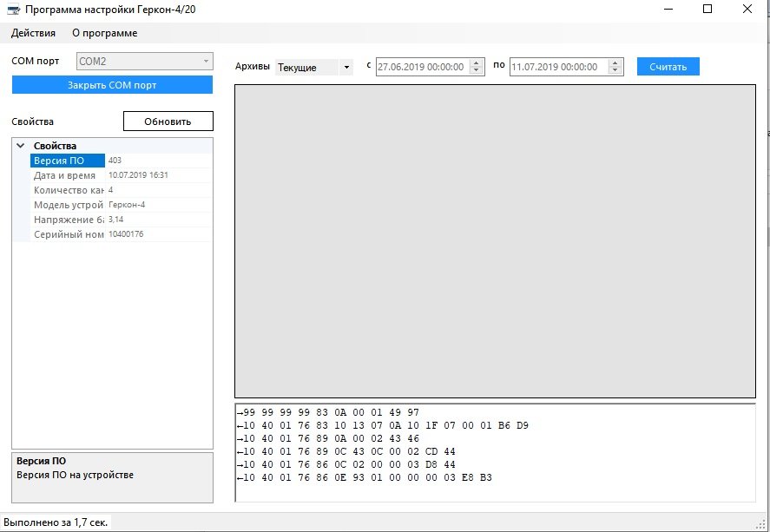Click the Выполнено за 1,7 сек. status
This screenshot has width=770, height=532.
point(56,522)
